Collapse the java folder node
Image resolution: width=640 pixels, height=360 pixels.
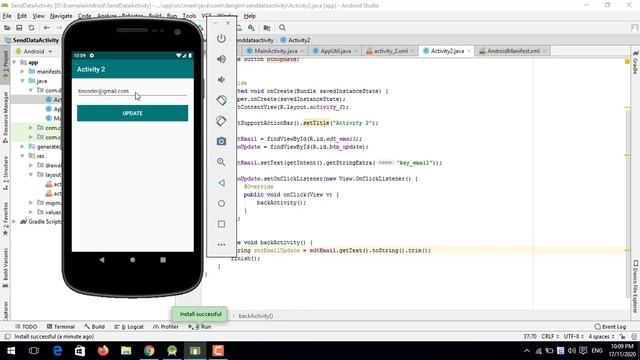pyautogui.click(x=22, y=81)
